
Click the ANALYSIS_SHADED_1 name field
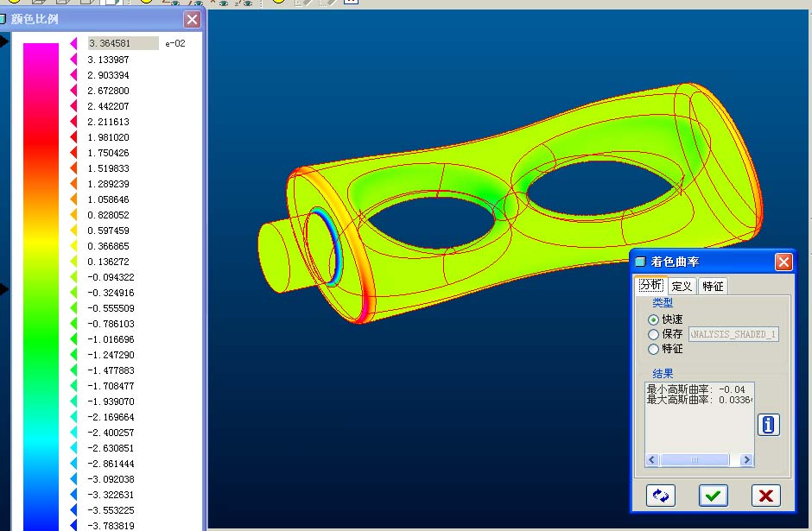(x=733, y=334)
